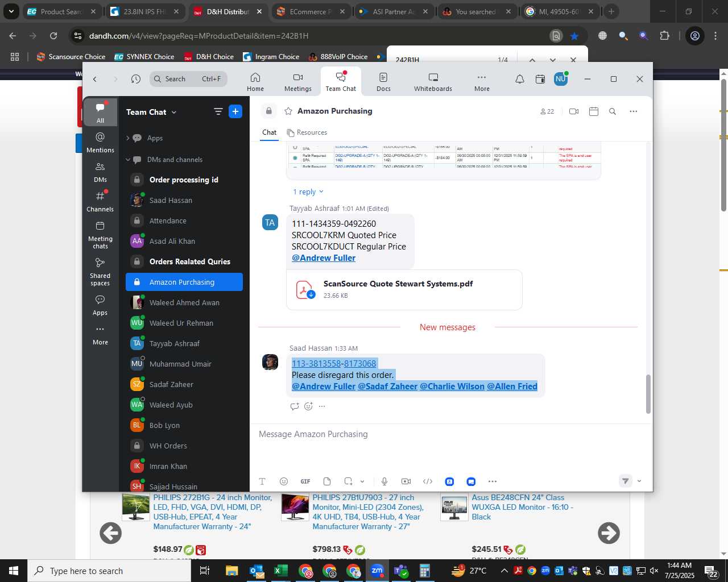The width and height of the screenshot is (728, 582).
Task: Open Attendance channel
Action: [184, 221]
